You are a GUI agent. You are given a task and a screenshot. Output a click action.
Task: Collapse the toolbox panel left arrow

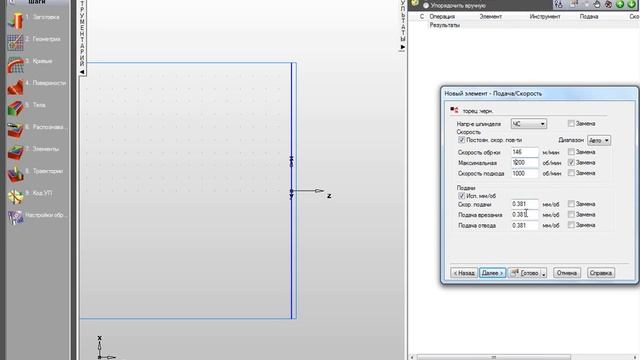pos(82,71)
